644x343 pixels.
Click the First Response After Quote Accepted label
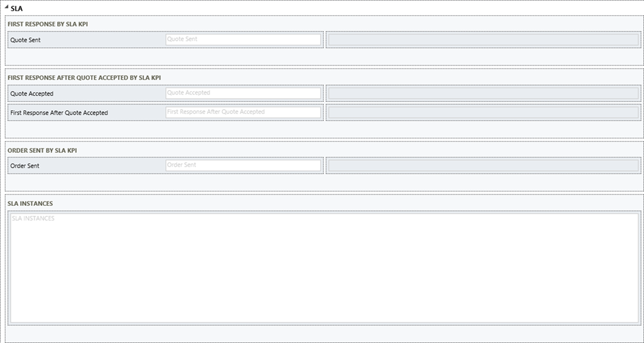[x=59, y=113]
